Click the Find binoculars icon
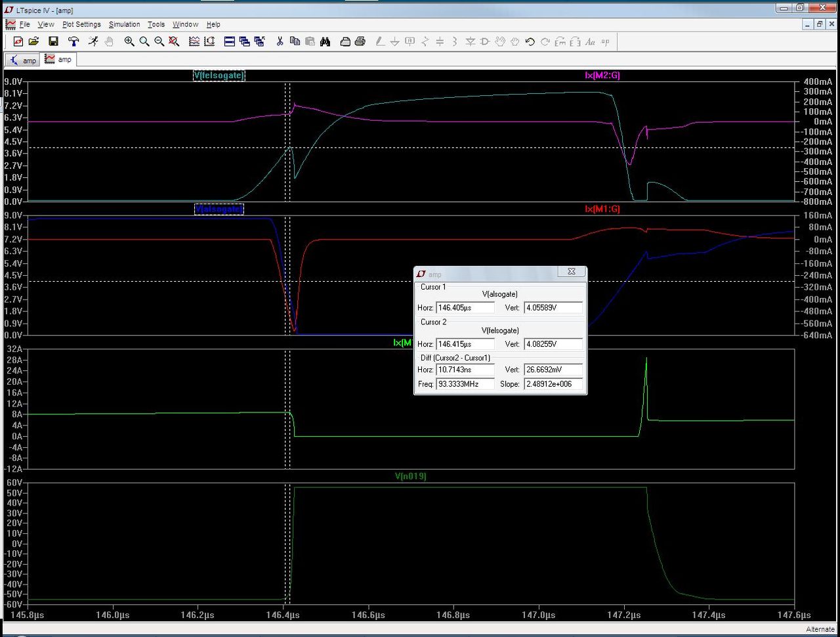This screenshot has width=840, height=637. point(325,41)
